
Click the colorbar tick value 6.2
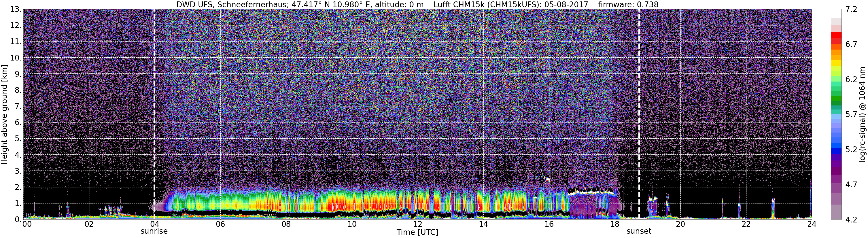[851, 80]
